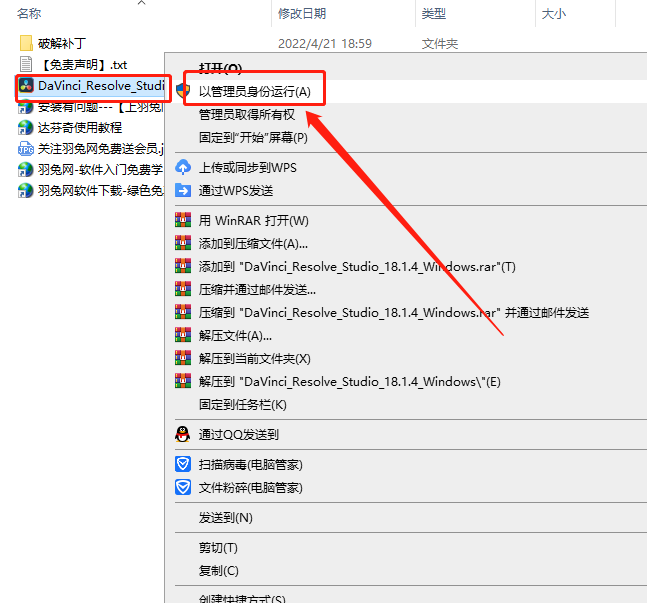Click the QQ penguin icon

pos(183,434)
